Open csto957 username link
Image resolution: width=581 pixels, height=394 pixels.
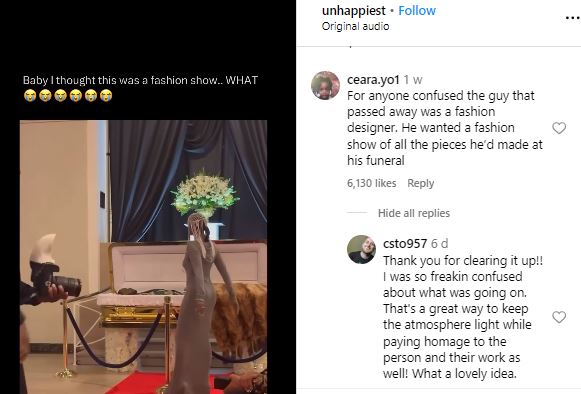405,244
